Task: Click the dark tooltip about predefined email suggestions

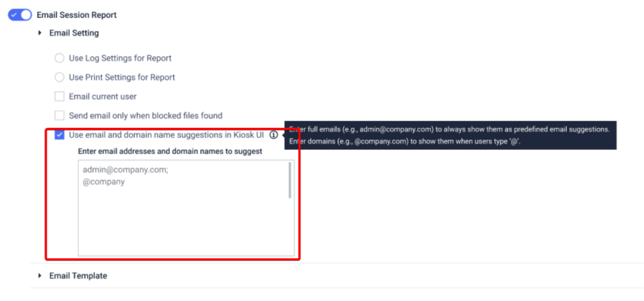Action: (450, 135)
